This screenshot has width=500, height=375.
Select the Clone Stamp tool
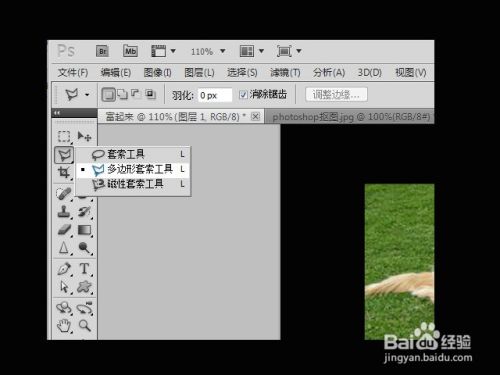click(x=64, y=211)
